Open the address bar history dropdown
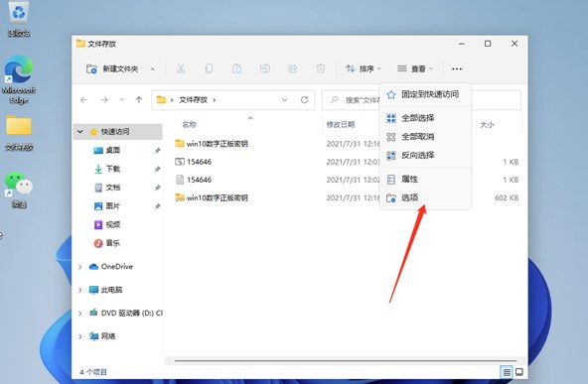The width and height of the screenshot is (588, 384). pos(285,100)
